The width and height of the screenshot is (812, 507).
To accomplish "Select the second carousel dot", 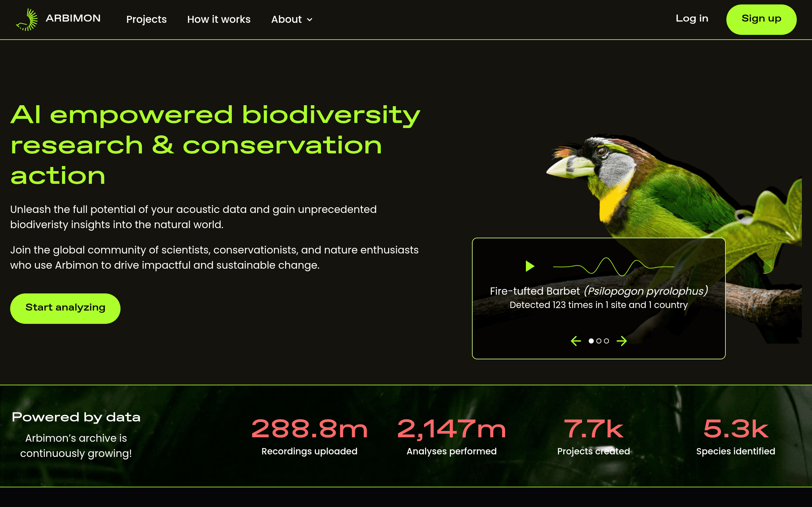I will coord(599,341).
